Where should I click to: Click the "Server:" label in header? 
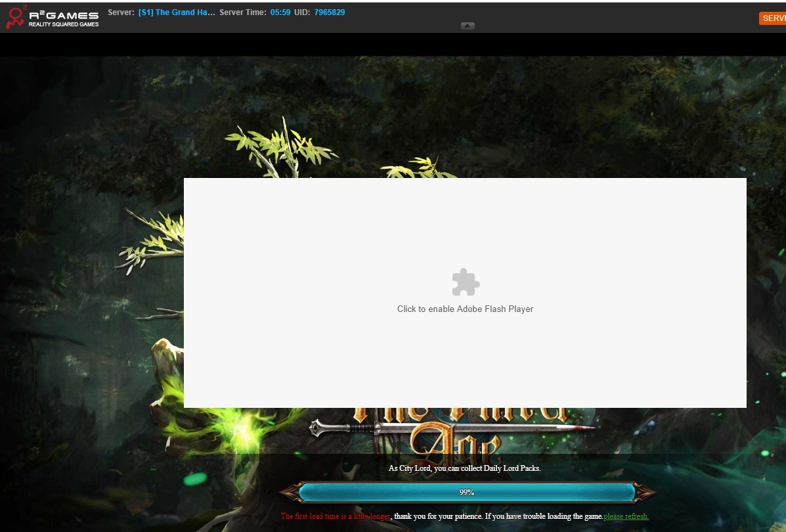121,12
